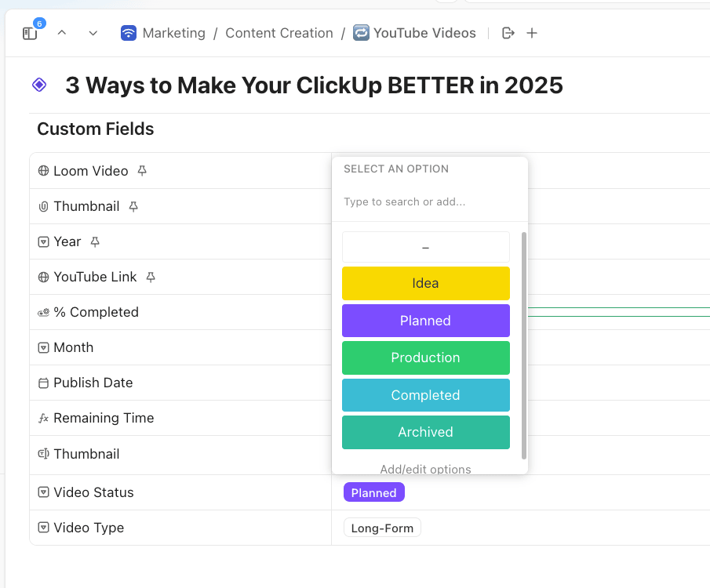Go to next task with down chevron
Viewport: 710px width, 588px height.
tap(93, 33)
